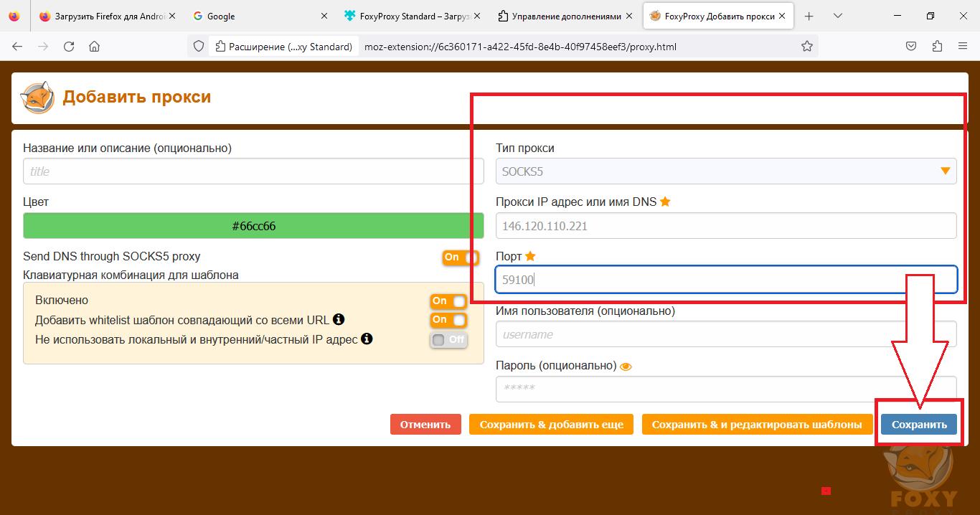Open the Firefox hamburger application menu
Viewport: 980px width, 515px height.
963,47
